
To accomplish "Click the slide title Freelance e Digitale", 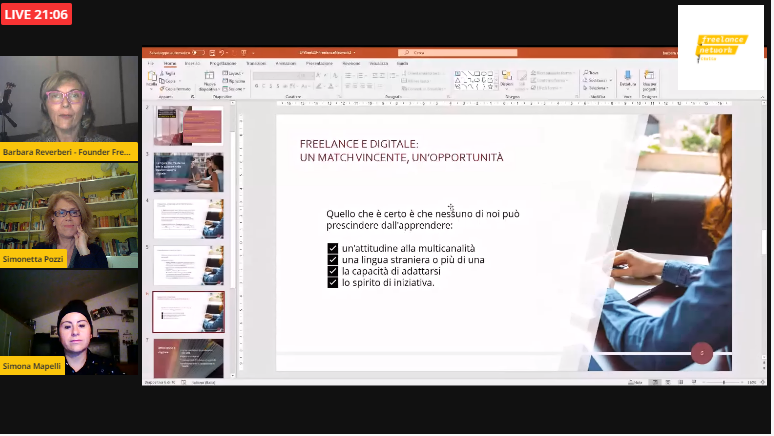I will pyautogui.click(x=401, y=151).
